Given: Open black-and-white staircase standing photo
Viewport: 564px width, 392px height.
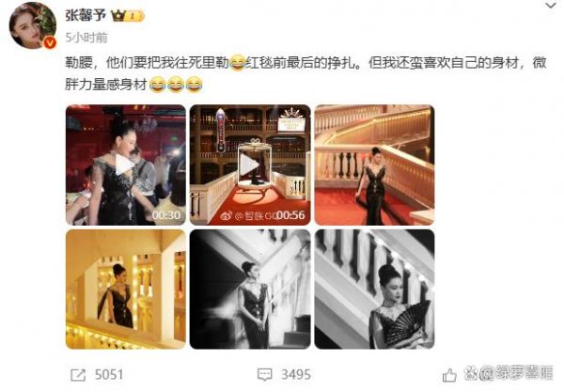Looking at the screenshot, I should [x=250, y=290].
